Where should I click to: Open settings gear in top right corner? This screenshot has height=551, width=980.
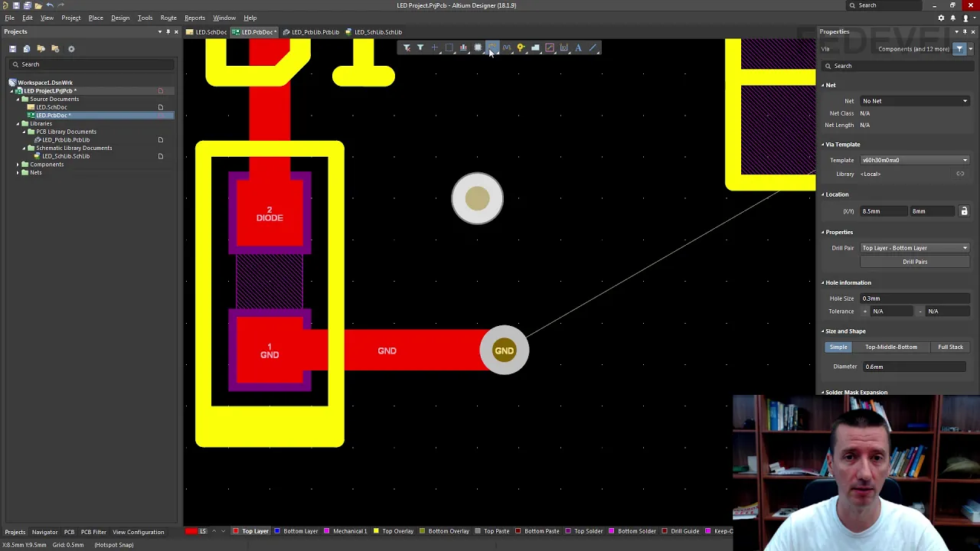[x=941, y=18]
